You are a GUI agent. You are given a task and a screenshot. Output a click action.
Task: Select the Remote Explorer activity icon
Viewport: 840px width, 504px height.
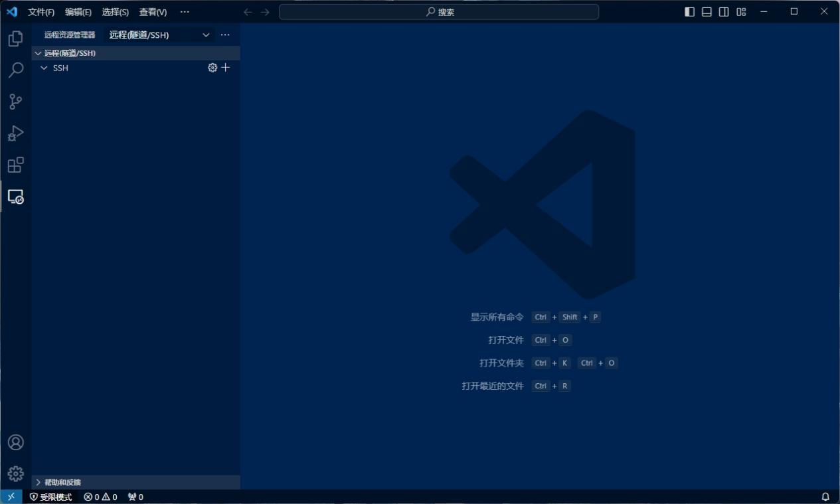coord(15,197)
